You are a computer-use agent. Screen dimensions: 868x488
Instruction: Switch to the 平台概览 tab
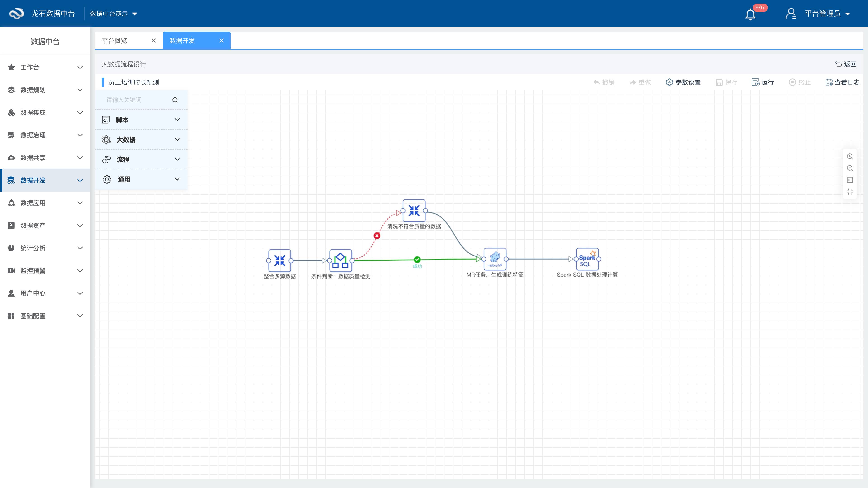coord(115,41)
